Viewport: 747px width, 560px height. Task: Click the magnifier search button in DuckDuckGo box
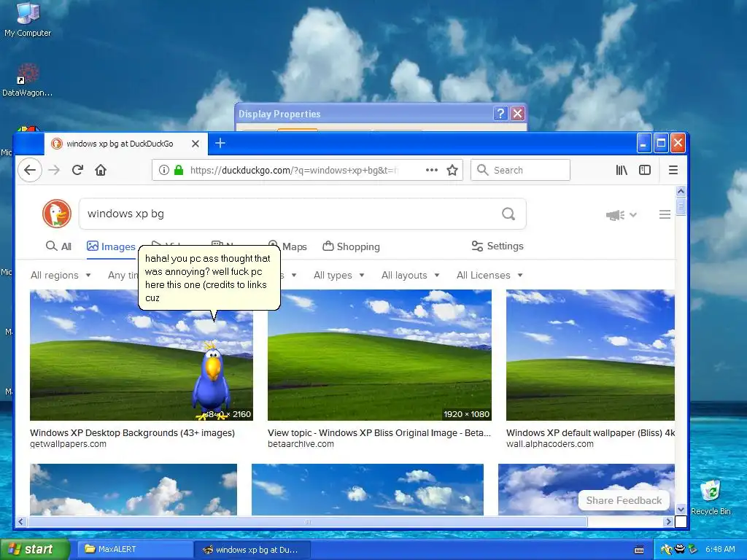(x=508, y=214)
